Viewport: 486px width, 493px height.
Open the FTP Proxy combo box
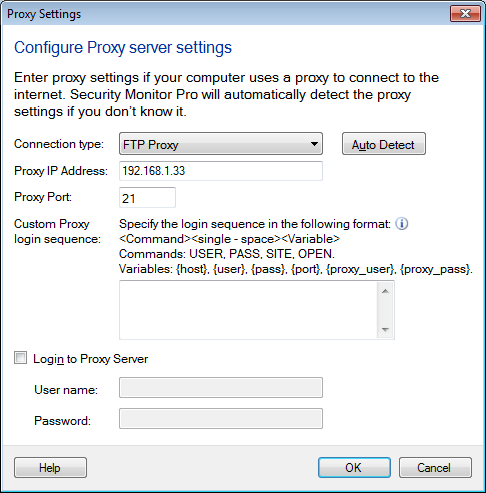coord(221,144)
